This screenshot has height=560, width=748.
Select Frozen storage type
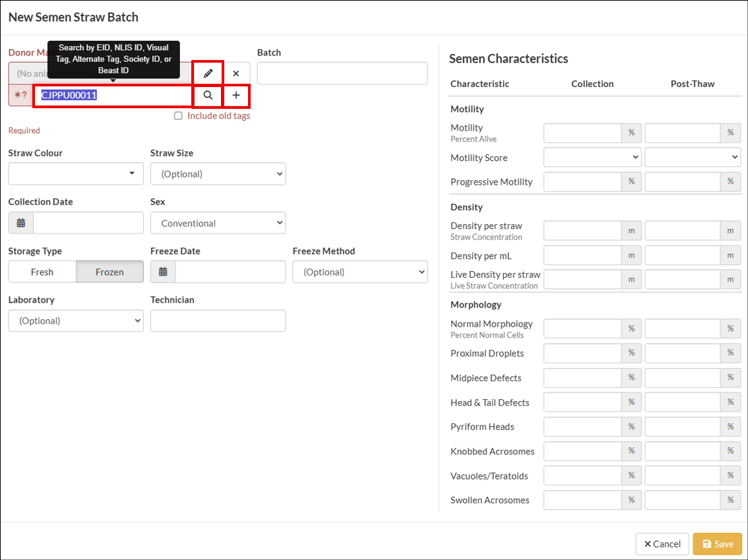click(109, 272)
